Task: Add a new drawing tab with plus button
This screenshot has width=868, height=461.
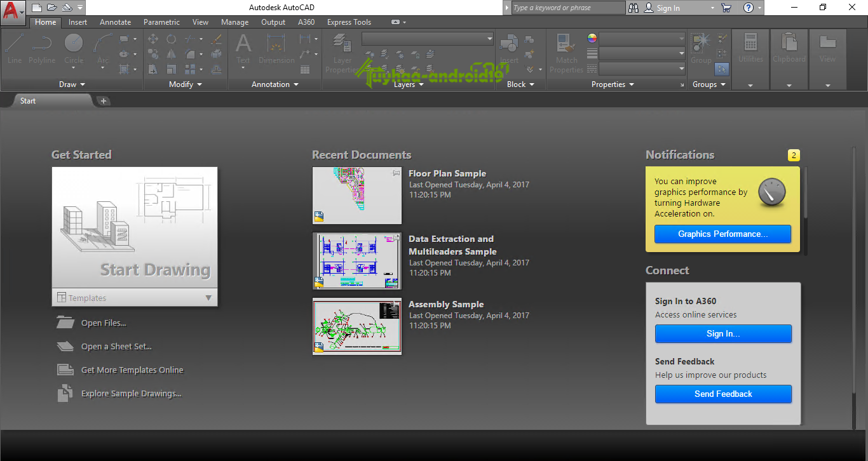Action: tap(104, 101)
